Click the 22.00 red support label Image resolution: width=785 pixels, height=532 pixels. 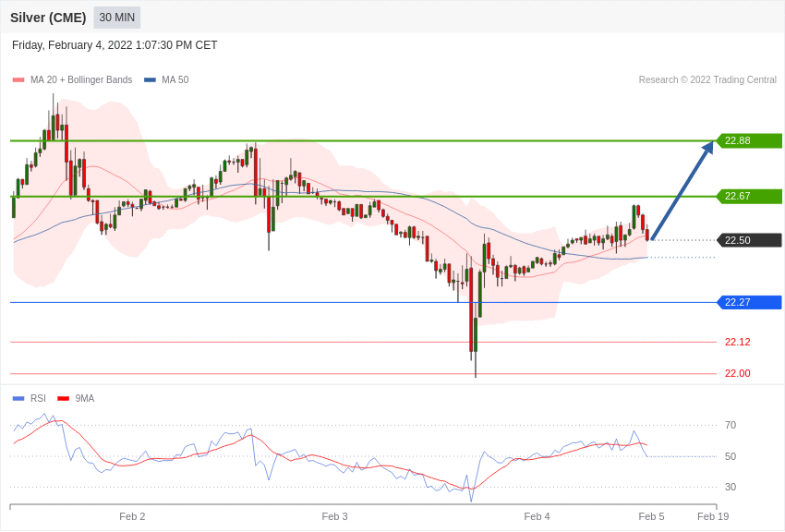point(738,373)
